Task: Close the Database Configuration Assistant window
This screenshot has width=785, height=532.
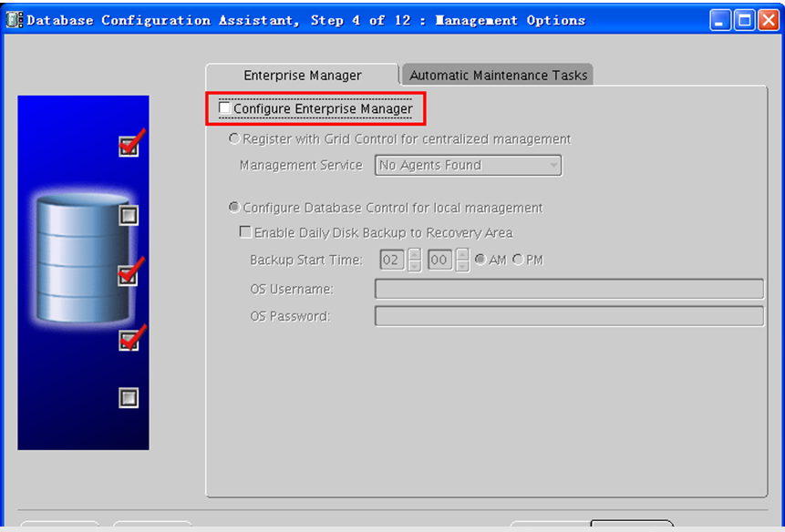Action: coord(768,21)
